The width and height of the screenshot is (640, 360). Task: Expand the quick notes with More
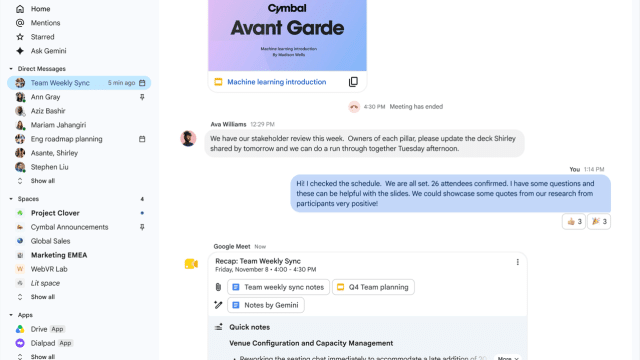coord(507,358)
